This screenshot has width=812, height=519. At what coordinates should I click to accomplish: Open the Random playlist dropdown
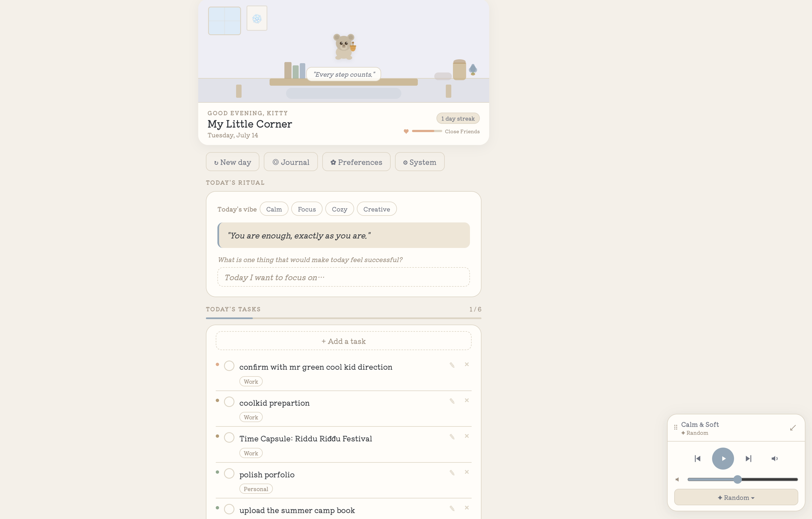(736, 498)
